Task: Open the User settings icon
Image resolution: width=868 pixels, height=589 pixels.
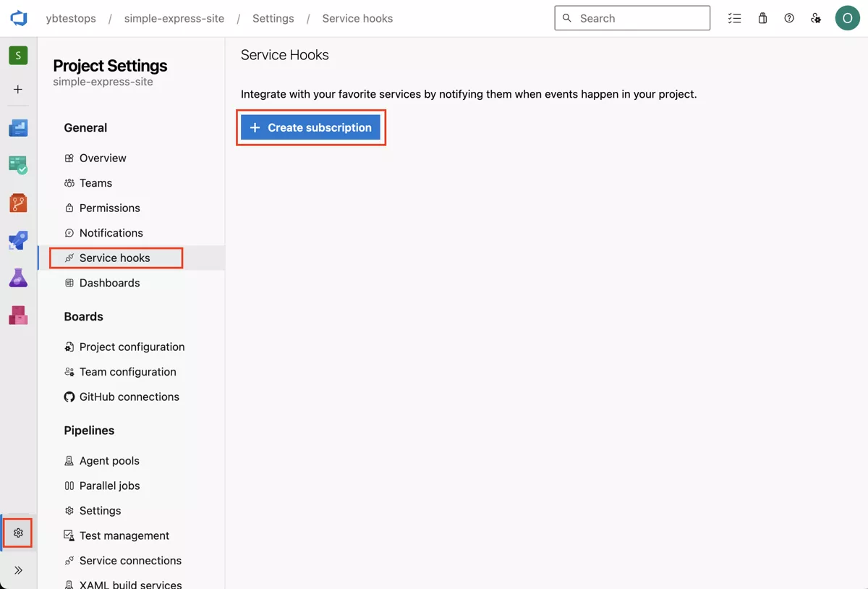Action: pos(816,18)
